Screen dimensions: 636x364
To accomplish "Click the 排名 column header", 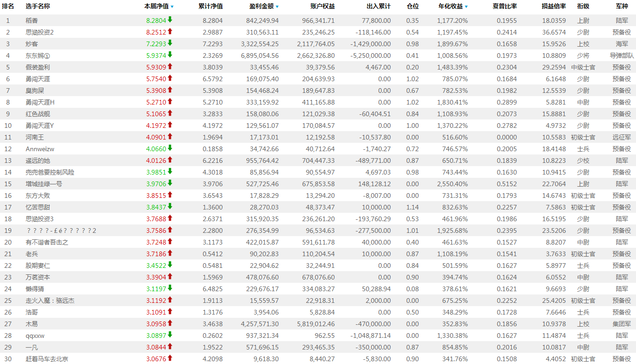I will [8, 7].
